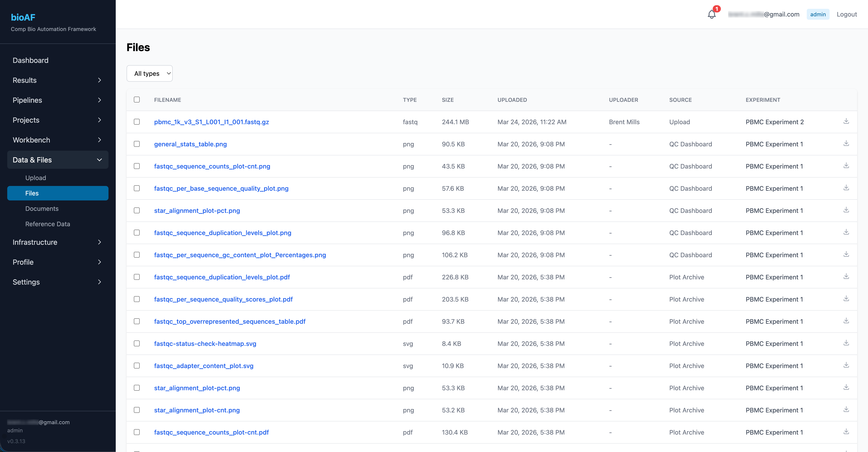Click the FILENAME column header
868x452 pixels.
click(167, 100)
